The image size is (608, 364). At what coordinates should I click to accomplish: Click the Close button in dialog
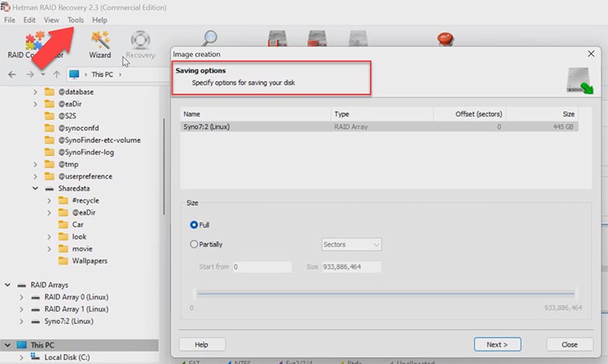click(569, 344)
